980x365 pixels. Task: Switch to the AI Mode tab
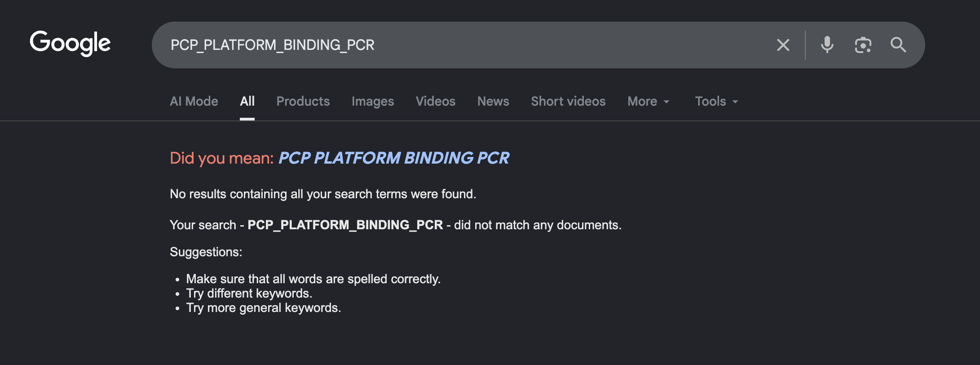pos(194,102)
